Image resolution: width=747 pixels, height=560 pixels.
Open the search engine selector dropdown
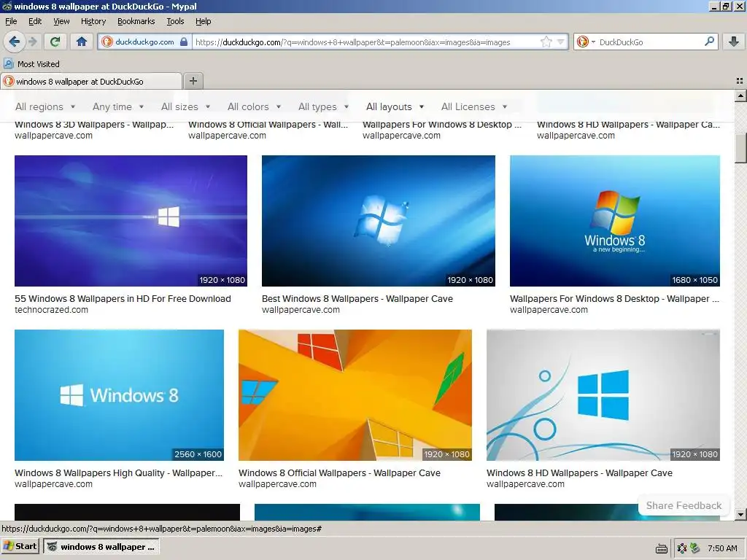tap(586, 42)
